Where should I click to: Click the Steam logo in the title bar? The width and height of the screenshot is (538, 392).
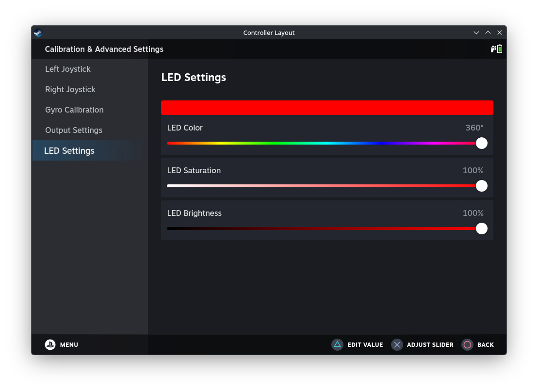[x=38, y=33]
